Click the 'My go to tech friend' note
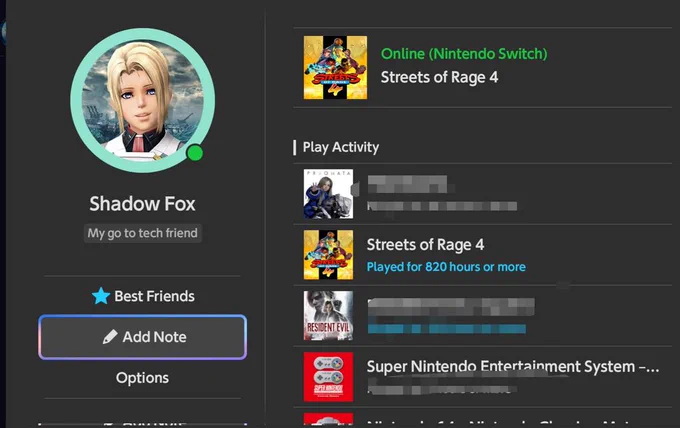 click(142, 233)
